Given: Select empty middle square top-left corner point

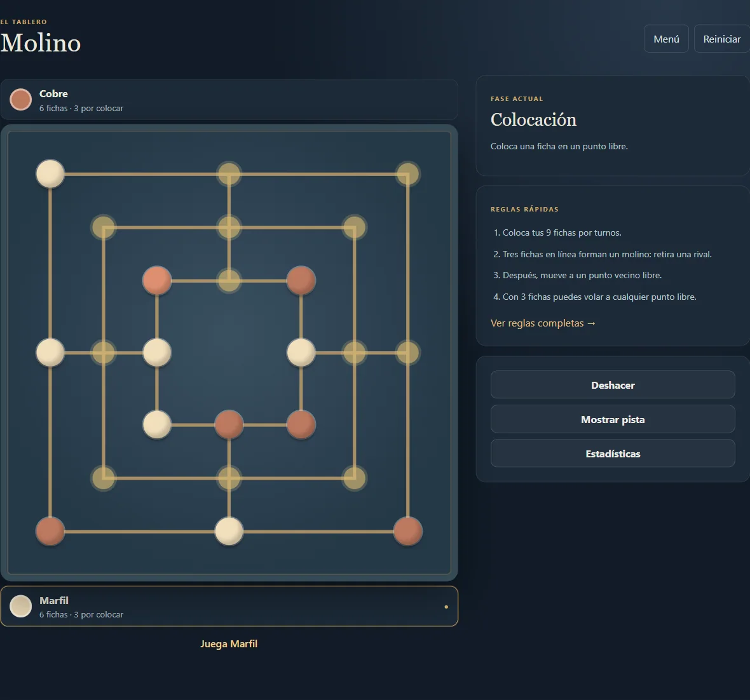Looking at the screenshot, I should coord(104,227).
